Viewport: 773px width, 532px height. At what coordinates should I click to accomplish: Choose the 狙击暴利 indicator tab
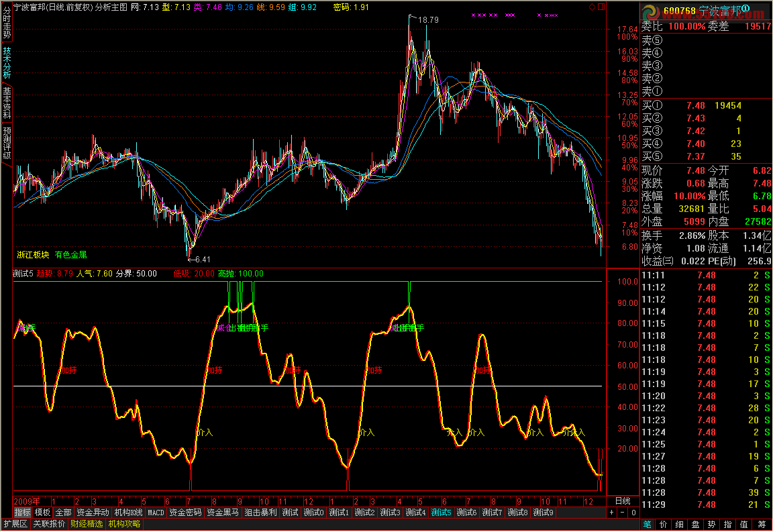point(260,513)
